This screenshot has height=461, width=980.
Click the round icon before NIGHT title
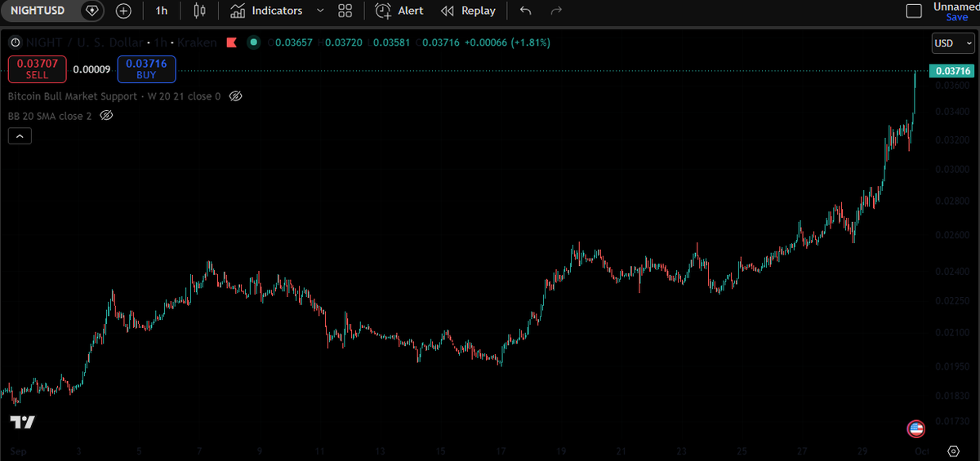coord(14,42)
